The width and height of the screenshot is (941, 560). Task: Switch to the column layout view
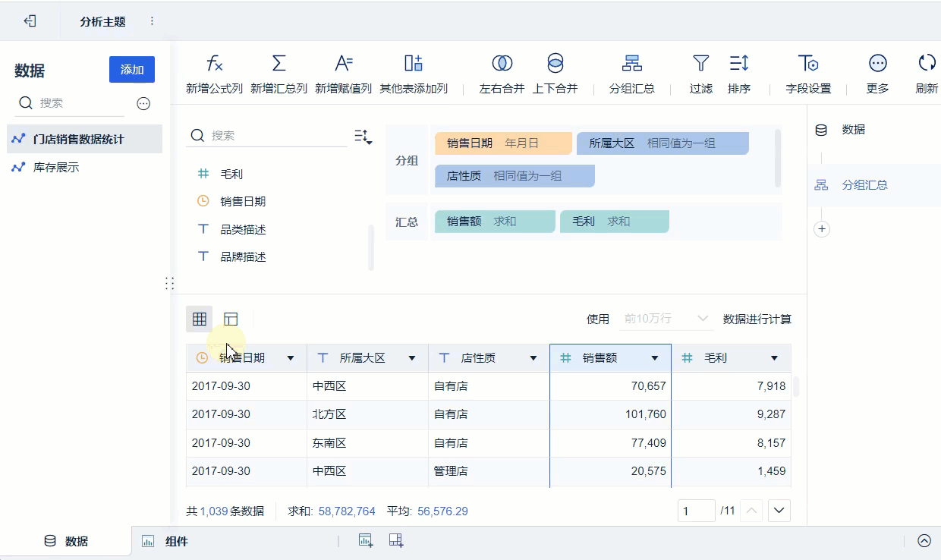[231, 319]
